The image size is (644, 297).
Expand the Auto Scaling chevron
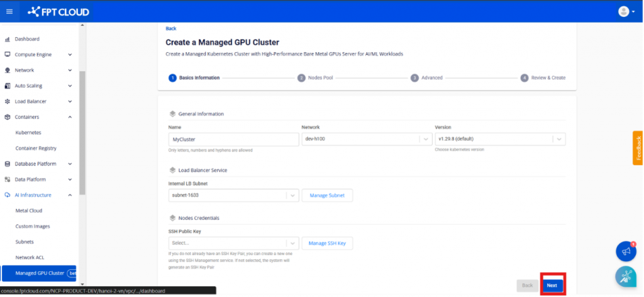[70, 86]
